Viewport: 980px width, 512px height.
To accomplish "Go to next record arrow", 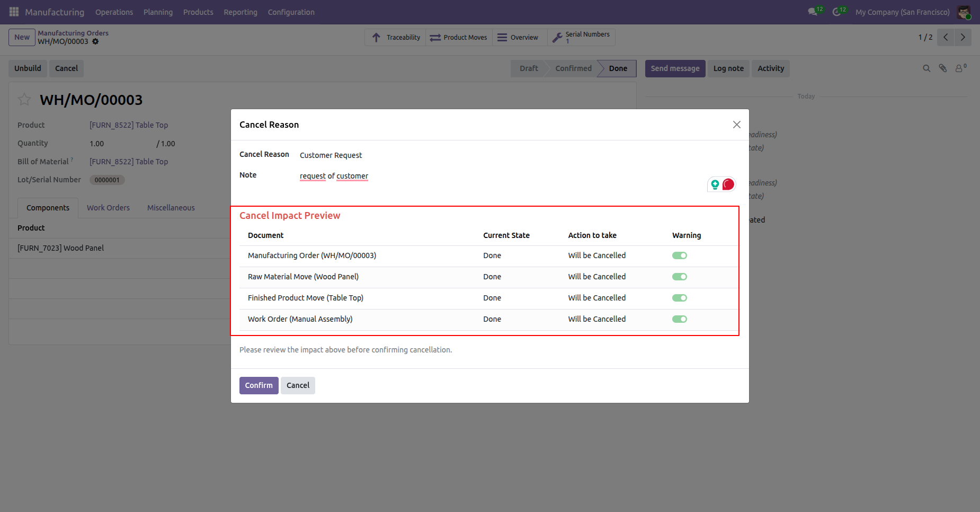I will [963, 37].
